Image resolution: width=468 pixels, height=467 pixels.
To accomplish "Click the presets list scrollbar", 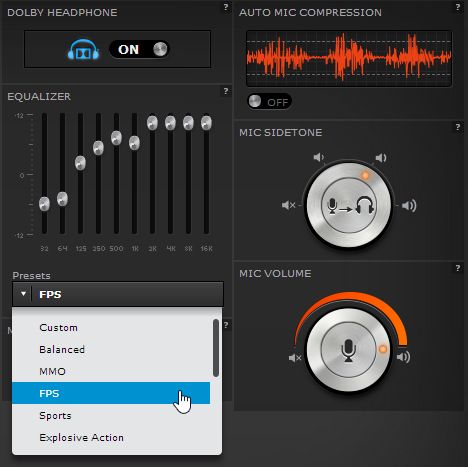I will (216, 348).
